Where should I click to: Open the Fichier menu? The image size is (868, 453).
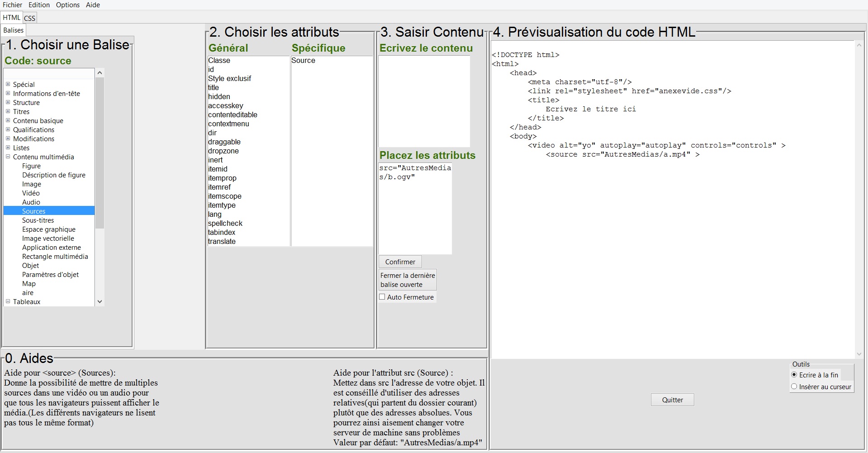click(x=12, y=5)
